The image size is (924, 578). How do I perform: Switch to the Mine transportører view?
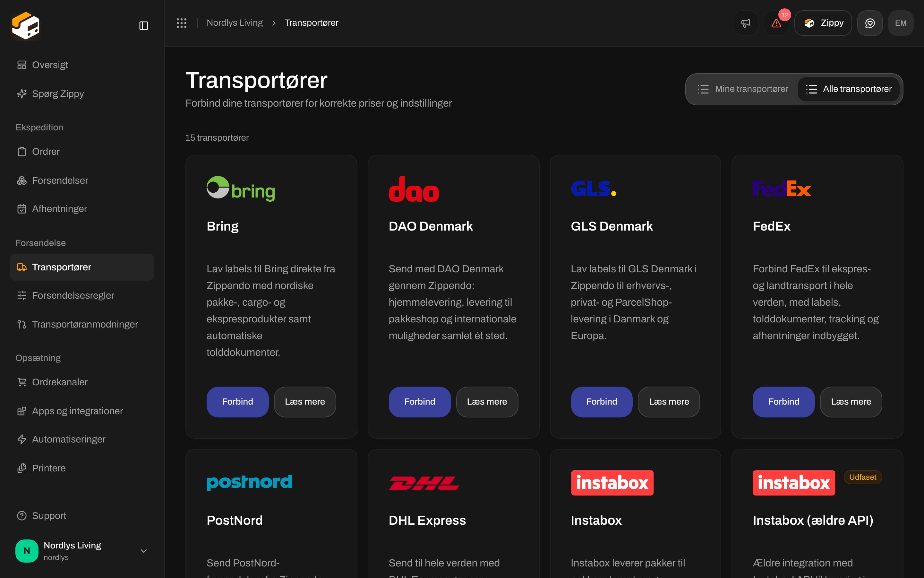tap(742, 89)
